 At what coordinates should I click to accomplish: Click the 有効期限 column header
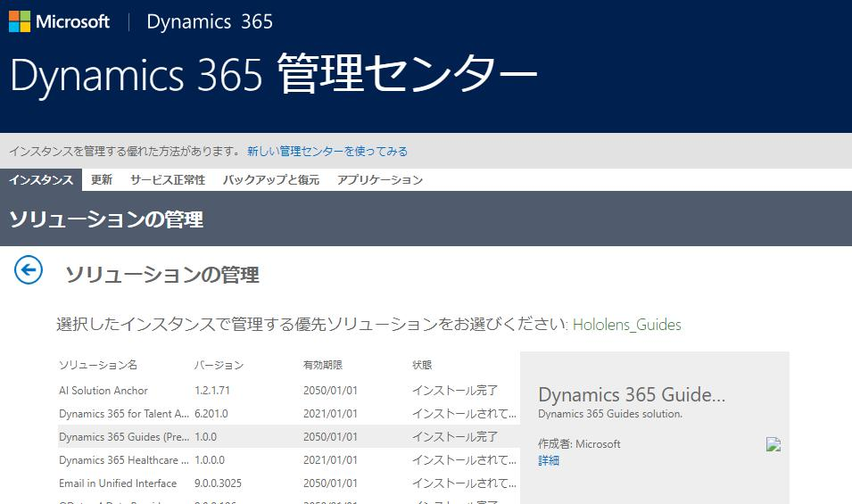click(323, 365)
